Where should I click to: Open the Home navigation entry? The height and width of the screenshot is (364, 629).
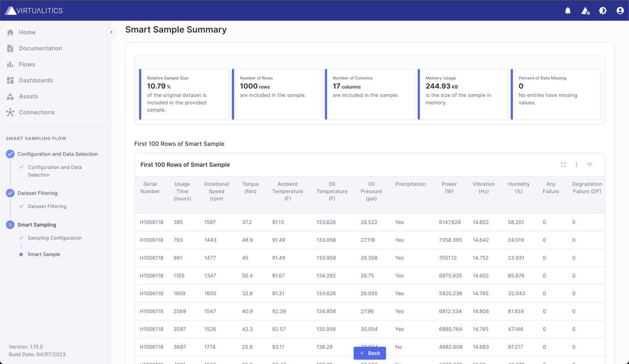click(x=27, y=32)
